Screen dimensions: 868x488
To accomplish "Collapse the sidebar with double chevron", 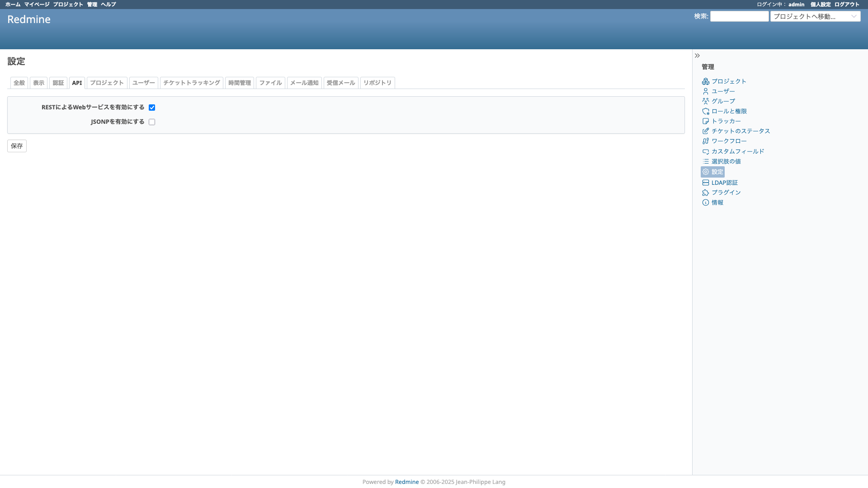I will (697, 56).
